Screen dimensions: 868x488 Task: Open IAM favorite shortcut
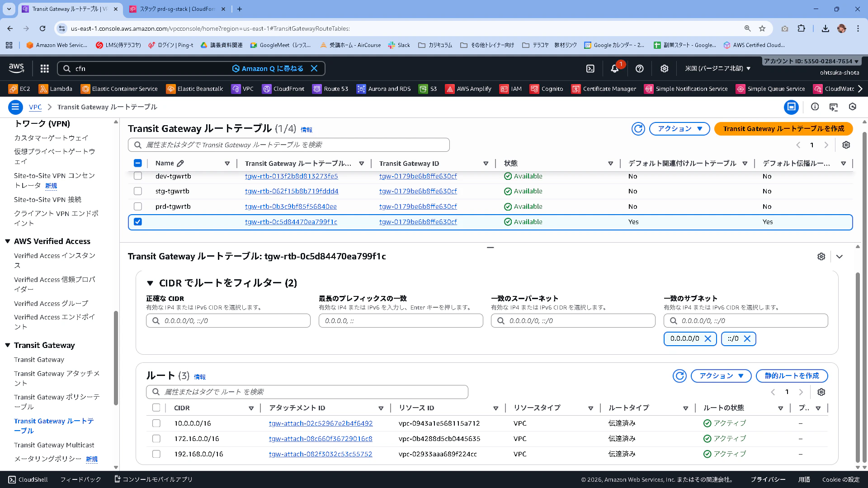tap(510, 89)
